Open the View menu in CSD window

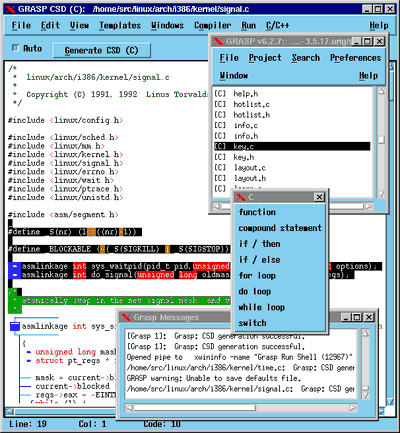(x=79, y=25)
